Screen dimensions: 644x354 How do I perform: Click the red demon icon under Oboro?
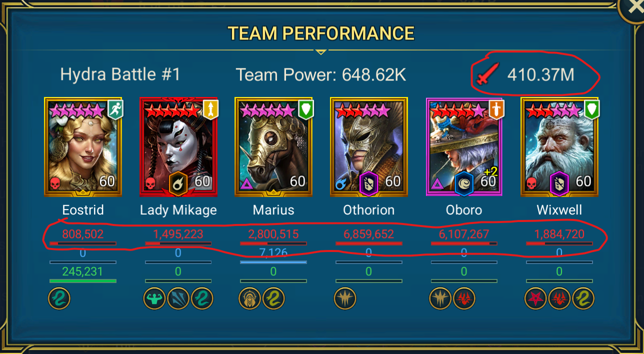pyautogui.click(x=464, y=299)
